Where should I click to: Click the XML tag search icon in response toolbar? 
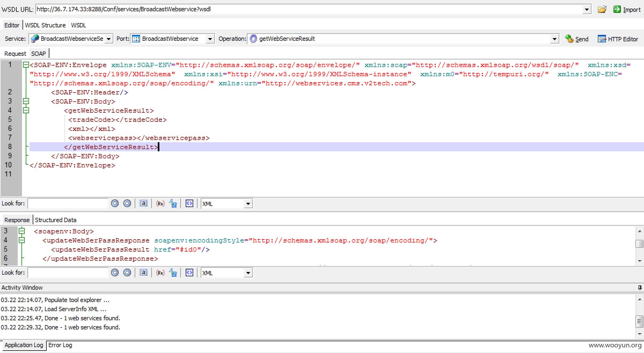[189, 273]
